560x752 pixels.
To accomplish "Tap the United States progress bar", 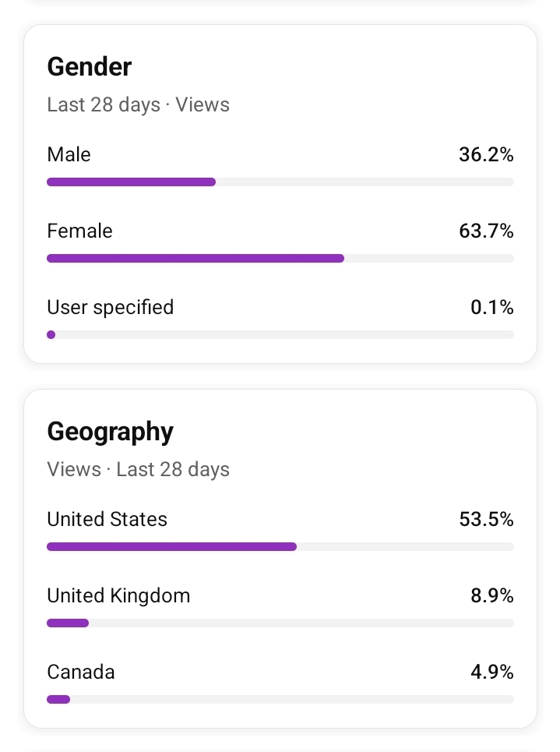I will [280, 547].
